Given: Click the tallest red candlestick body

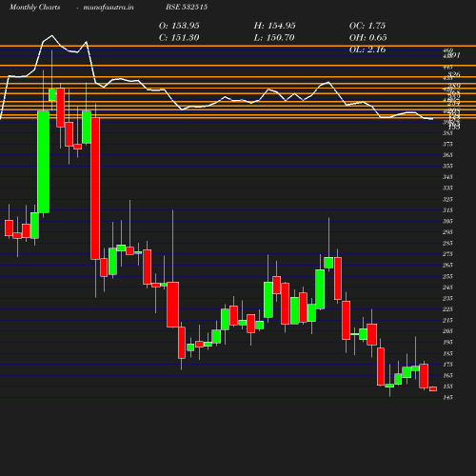Looking at the screenshot, I should (95, 188).
